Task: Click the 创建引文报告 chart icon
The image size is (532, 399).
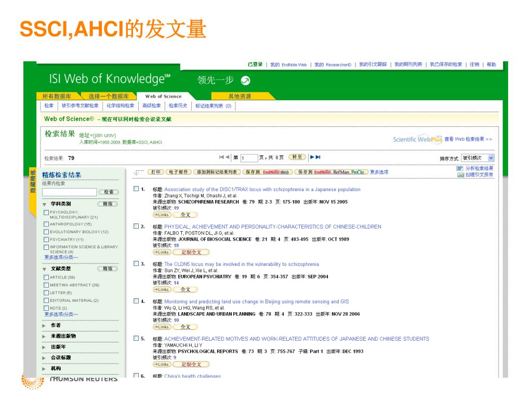Action: pyautogui.click(x=460, y=175)
